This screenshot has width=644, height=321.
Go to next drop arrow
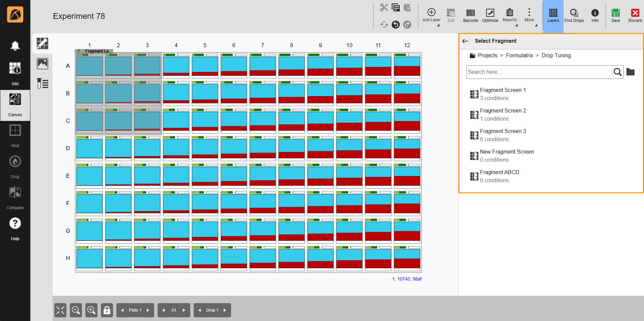click(225, 310)
